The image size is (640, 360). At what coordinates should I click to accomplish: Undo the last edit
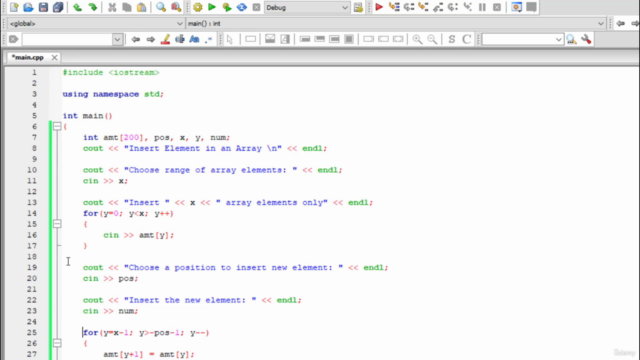pyautogui.click(x=78, y=7)
